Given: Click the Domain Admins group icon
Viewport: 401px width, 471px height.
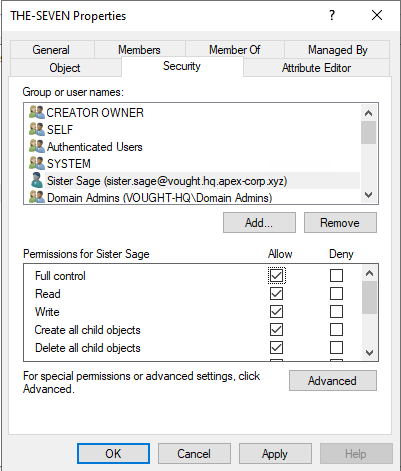Looking at the screenshot, I should pos(37,197).
